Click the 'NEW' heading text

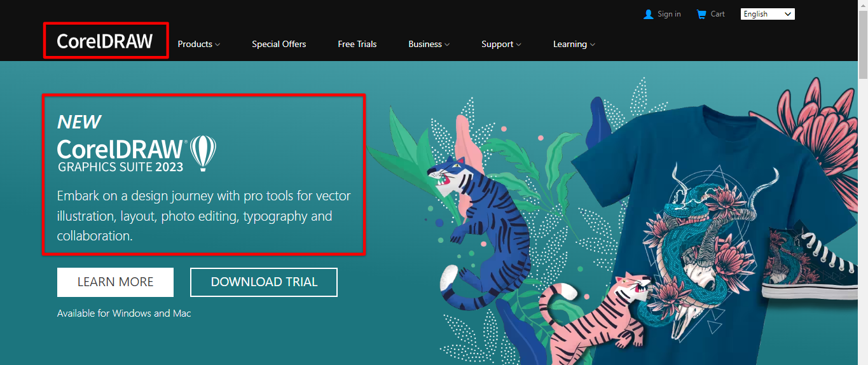[x=79, y=121]
